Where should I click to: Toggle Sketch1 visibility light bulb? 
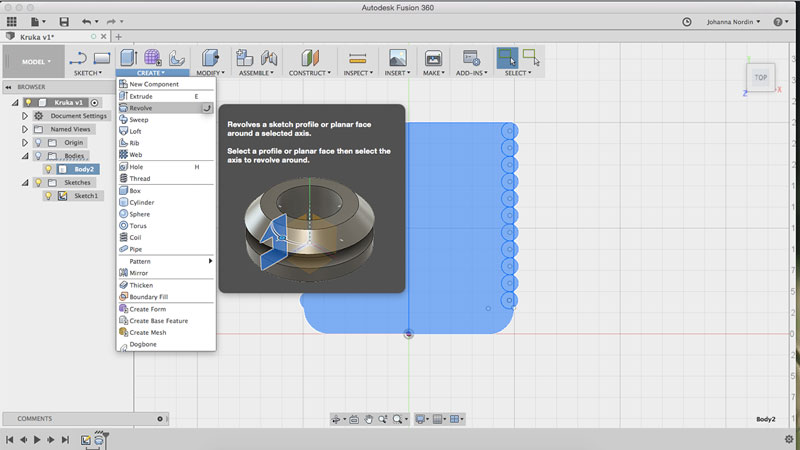click(48, 196)
